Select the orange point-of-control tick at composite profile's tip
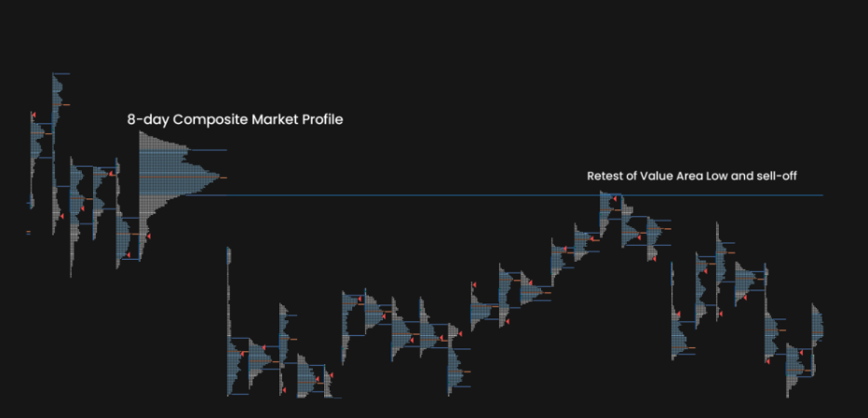The height and width of the screenshot is (418, 868). (x=222, y=177)
